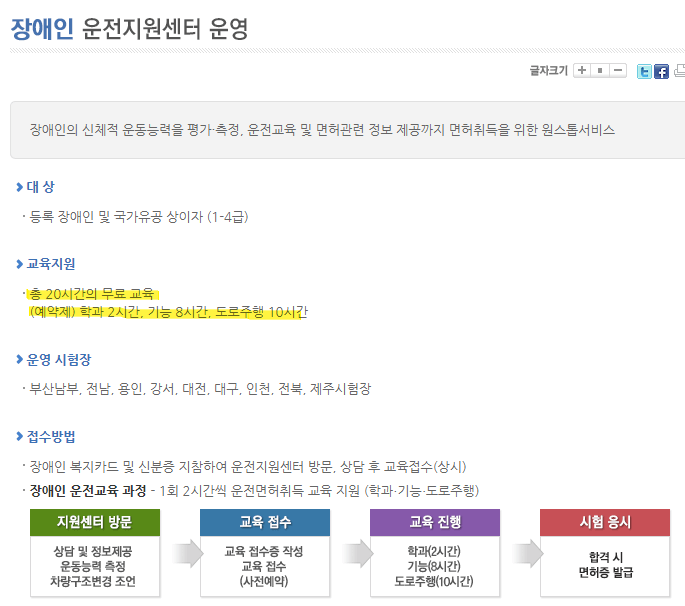The image size is (685, 606).
Task: Click the 교육지원 section heading
Action: coord(51,264)
